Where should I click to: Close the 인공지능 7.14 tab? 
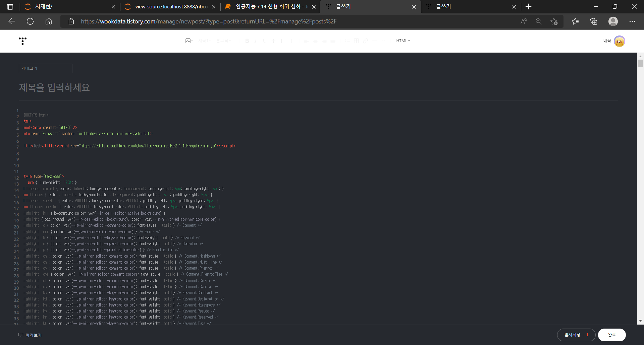(x=314, y=7)
